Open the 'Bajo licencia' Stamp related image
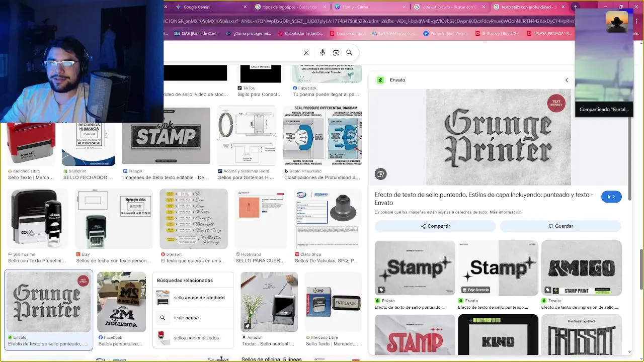This screenshot has height=362, width=644. (498, 268)
